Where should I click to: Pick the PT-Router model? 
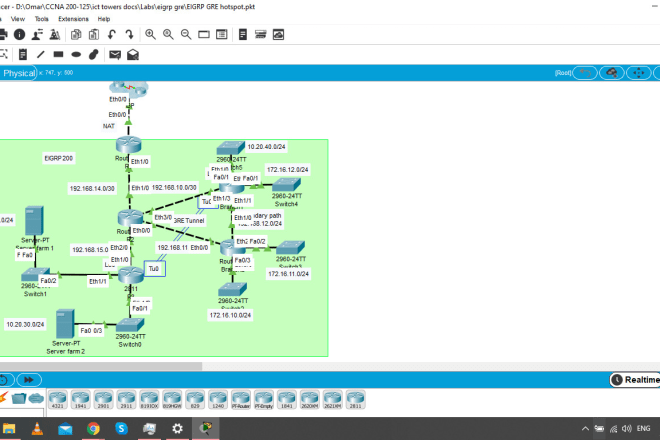pyautogui.click(x=241, y=400)
